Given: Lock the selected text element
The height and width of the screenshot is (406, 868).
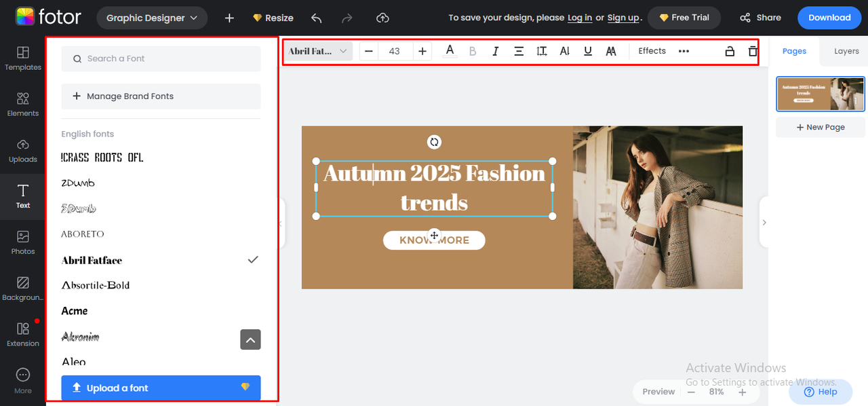Looking at the screenshot, I should tap(730, 51).
